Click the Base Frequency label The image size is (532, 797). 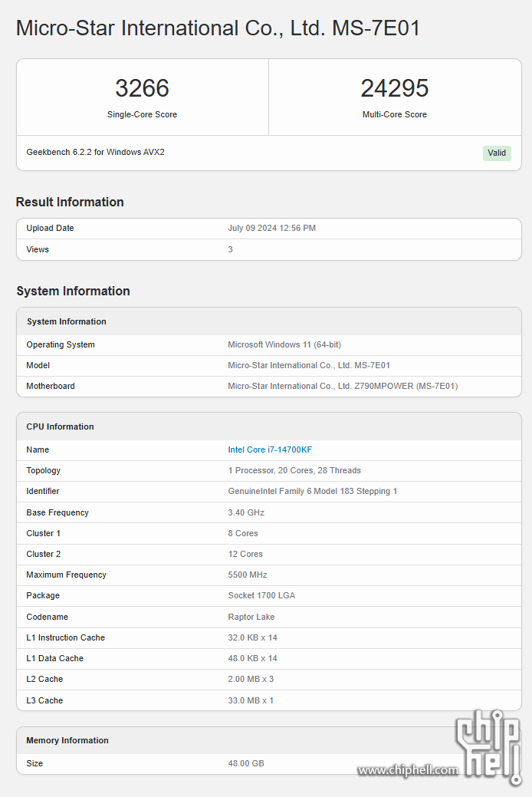57,513
